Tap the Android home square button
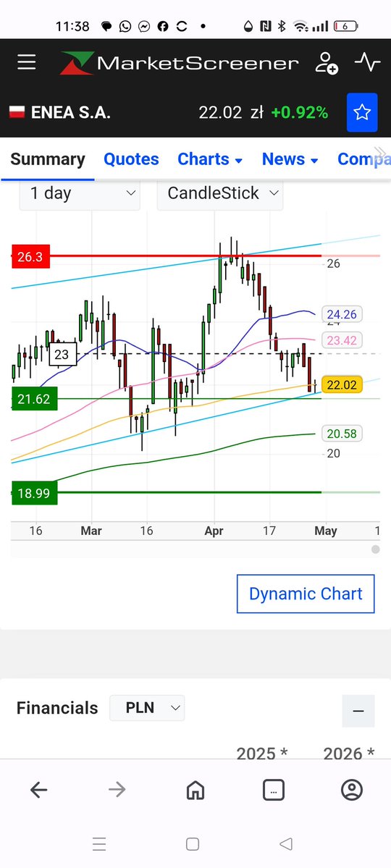The height and width of the screenshot is (868, 391). pyautogui.click(x=192, y=844)
